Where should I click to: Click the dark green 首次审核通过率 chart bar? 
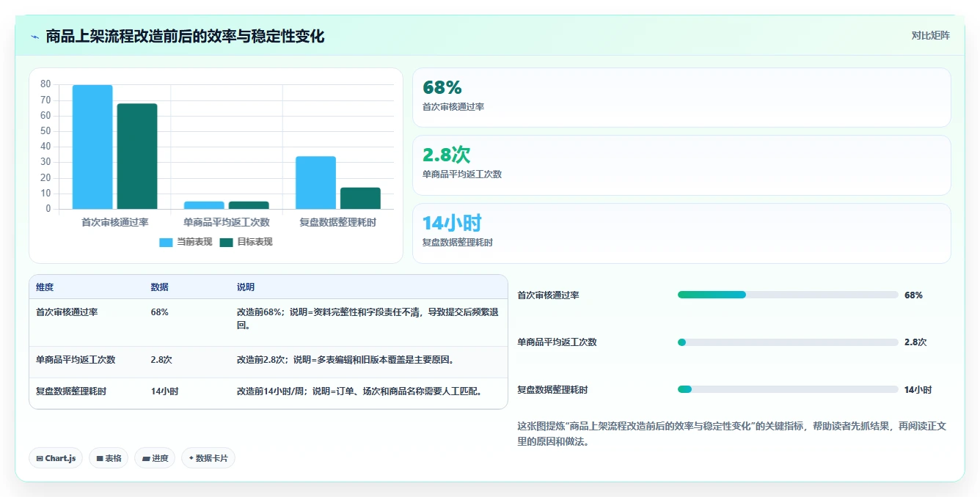coord(137,157)
